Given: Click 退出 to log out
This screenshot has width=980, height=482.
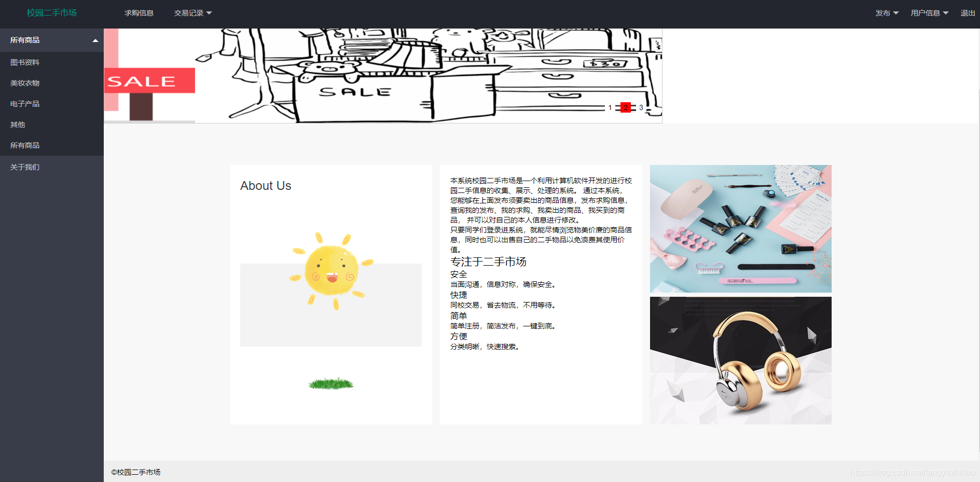Looking at the screenshot, I should click(x=967, y=13).
